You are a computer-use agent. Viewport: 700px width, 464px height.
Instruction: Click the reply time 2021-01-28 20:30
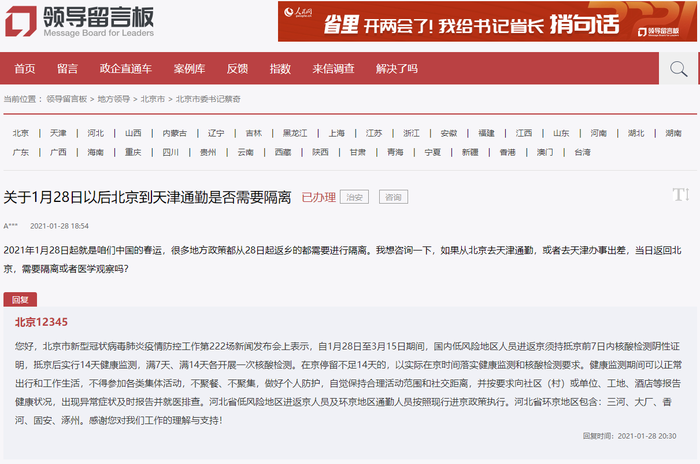pyautogui.click(x=647, y=436)
